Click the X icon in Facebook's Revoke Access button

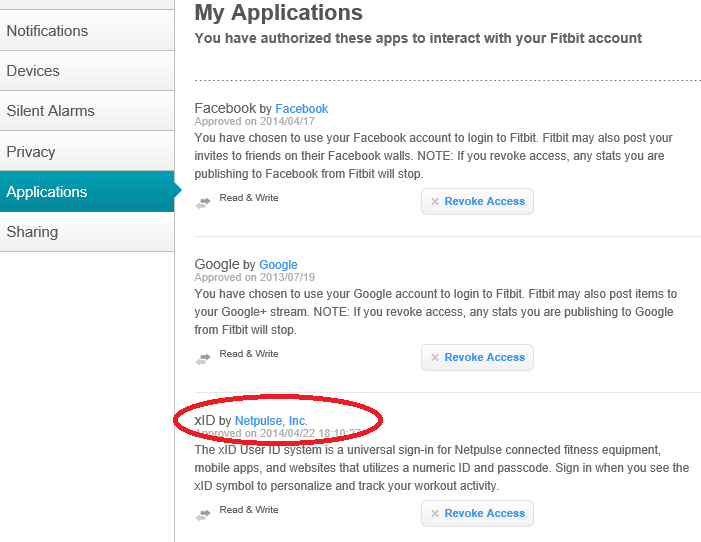(435, 202)
